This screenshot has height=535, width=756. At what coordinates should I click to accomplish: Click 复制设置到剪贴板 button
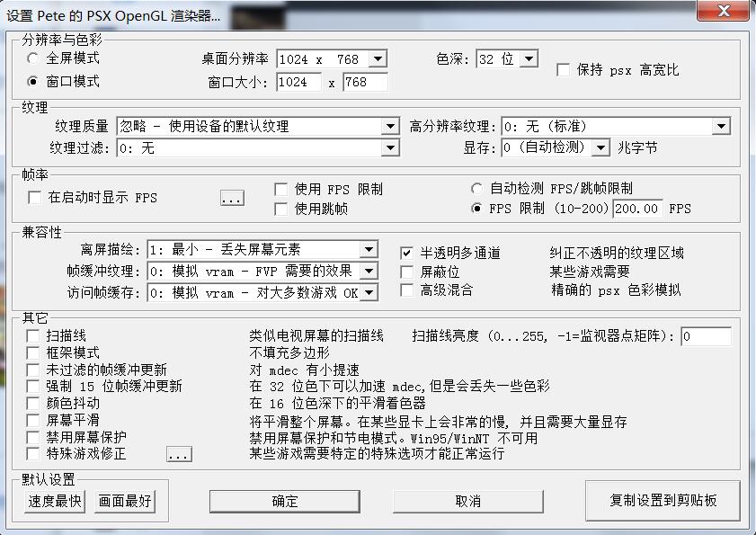click(663, 500)
